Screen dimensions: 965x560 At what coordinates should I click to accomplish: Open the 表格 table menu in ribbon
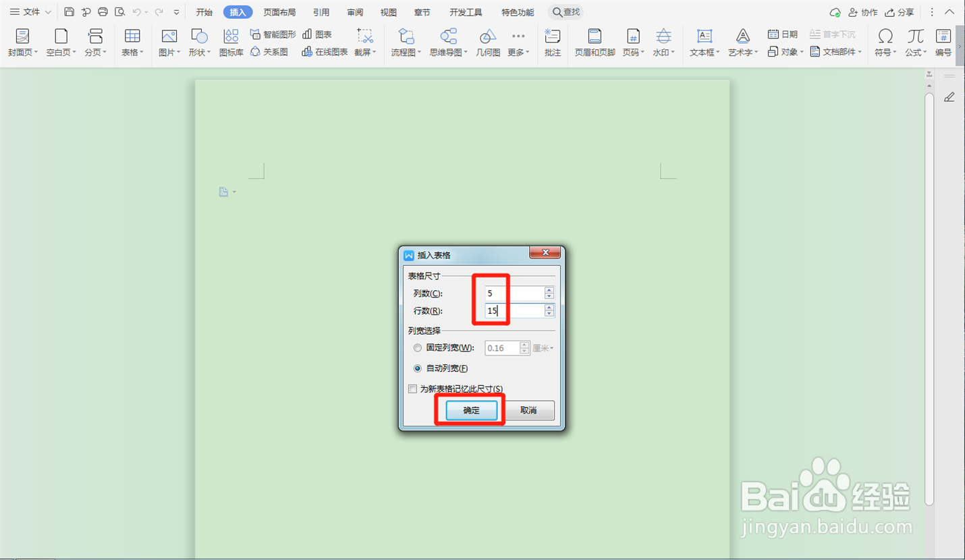click(x=132, y=43)
